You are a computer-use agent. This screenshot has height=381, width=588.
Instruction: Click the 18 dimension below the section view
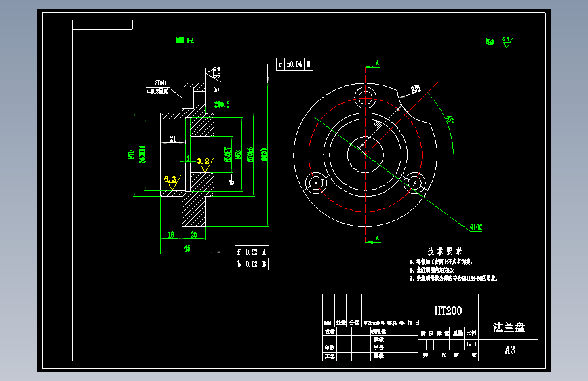[171, 235]
